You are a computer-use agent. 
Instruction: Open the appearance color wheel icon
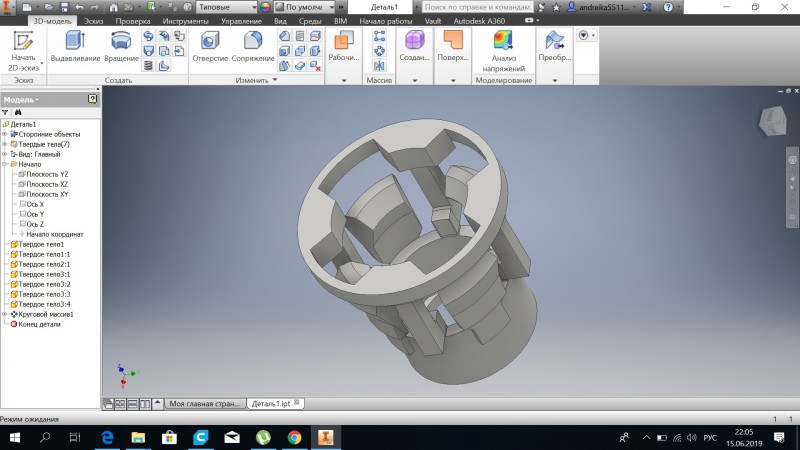coord(265,7)
